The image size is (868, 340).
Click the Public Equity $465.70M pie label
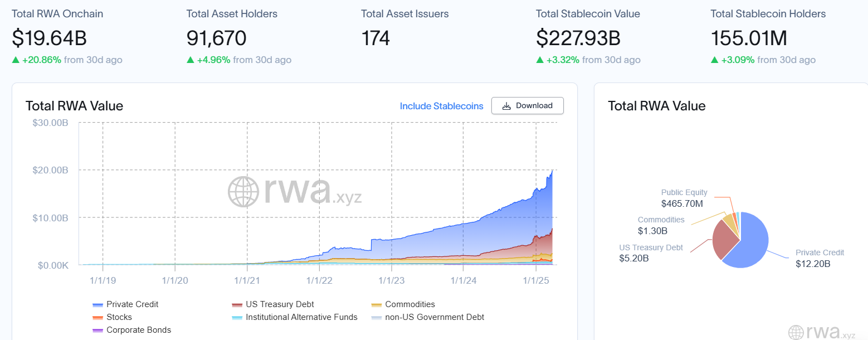pyautogui.click(x=684, y=198)
